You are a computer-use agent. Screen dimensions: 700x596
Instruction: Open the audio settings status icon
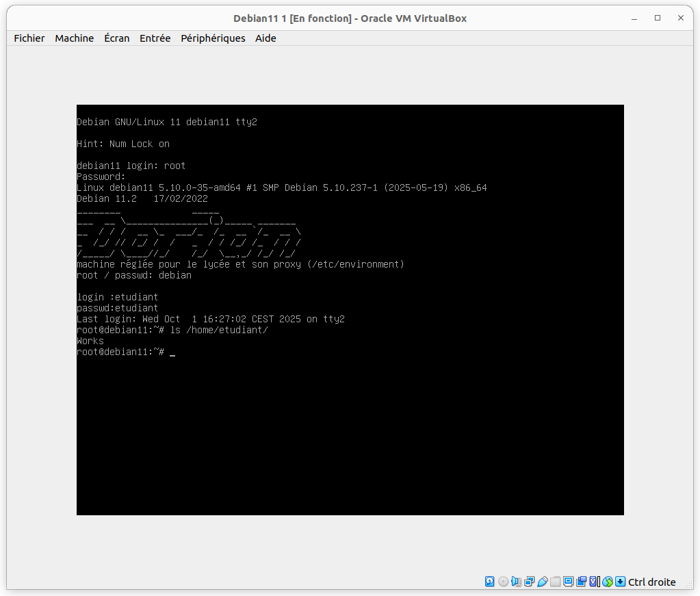[x=516, y=582]
